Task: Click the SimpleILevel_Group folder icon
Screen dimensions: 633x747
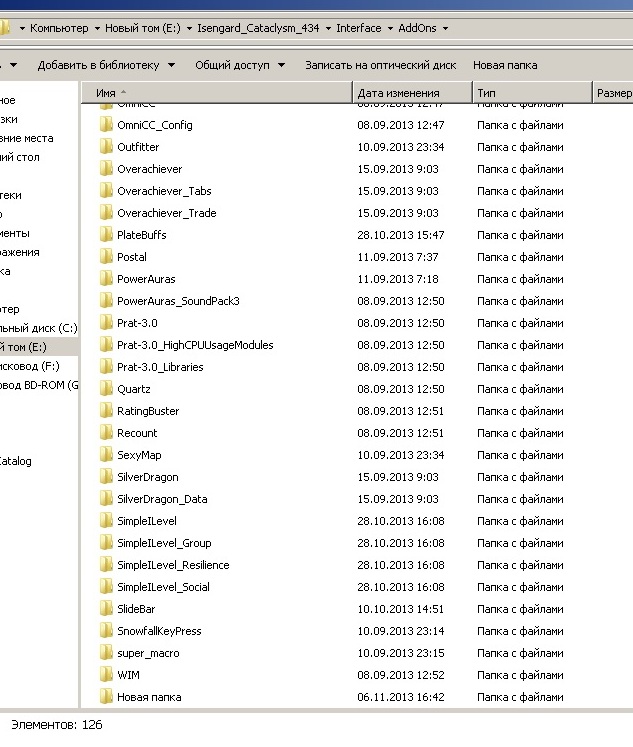Action: tap(106, 543)
